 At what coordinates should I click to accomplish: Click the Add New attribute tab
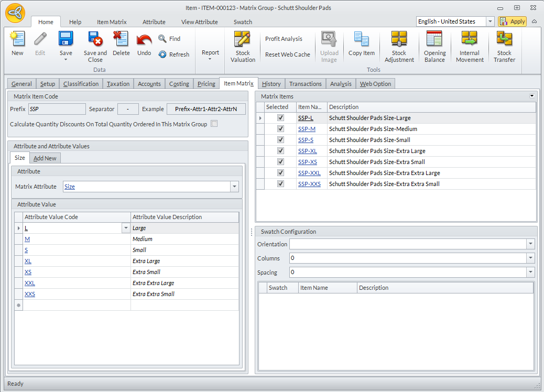coord(45,158)
